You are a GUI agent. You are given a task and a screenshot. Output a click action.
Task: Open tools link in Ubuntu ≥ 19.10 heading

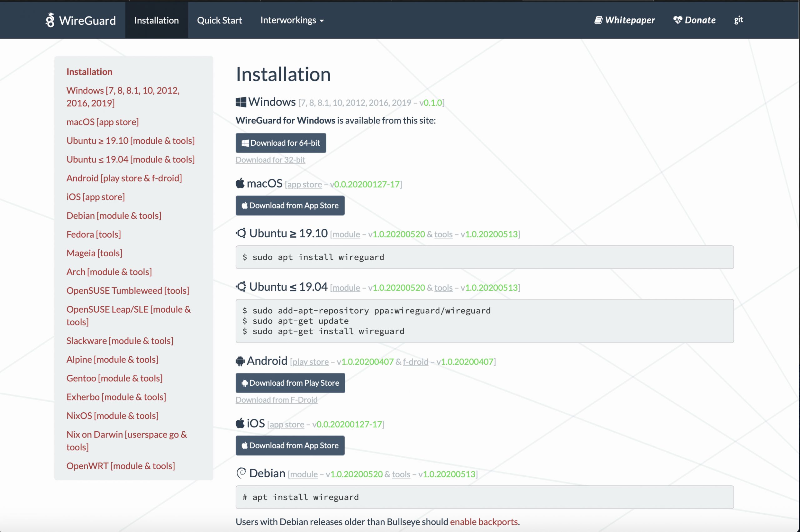click(x=443, y=234)
